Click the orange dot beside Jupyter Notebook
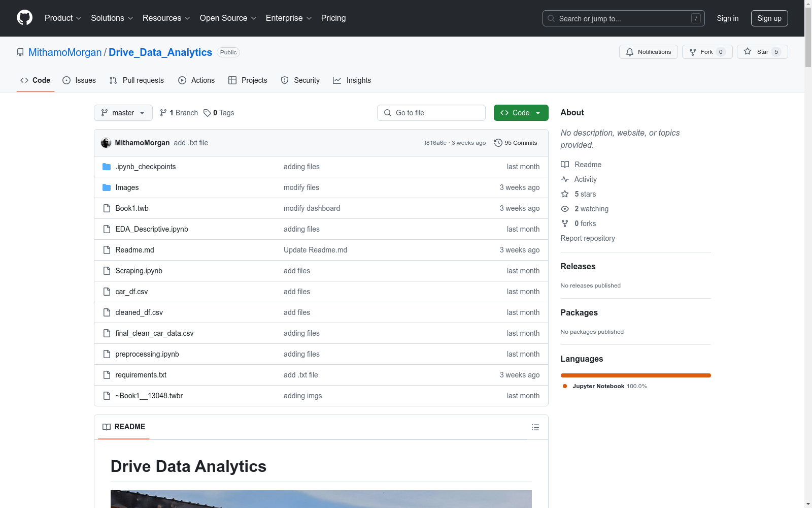The width and height of the screenshot is (812, 508). [x=565, y=386]
